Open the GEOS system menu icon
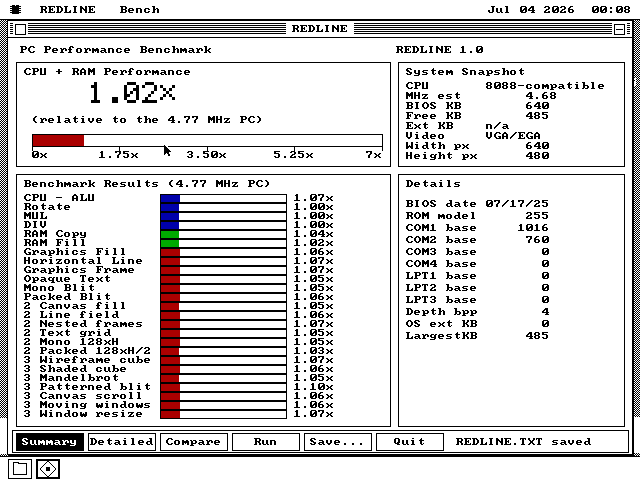The width and height of the screenshot is (640, 480). (16, 9)
